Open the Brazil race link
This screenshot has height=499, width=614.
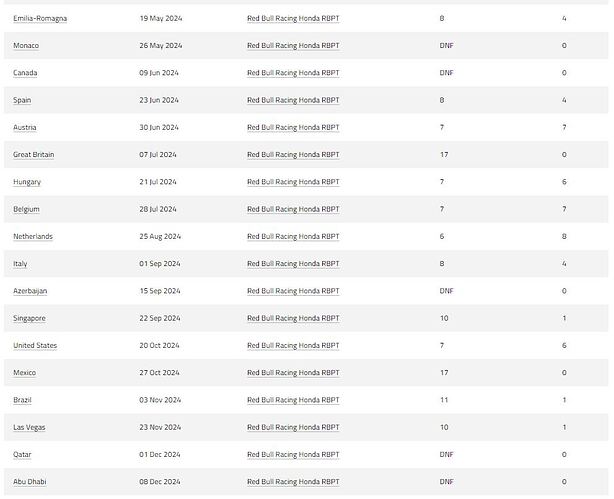pyautogui.click(x=23, y=400)
